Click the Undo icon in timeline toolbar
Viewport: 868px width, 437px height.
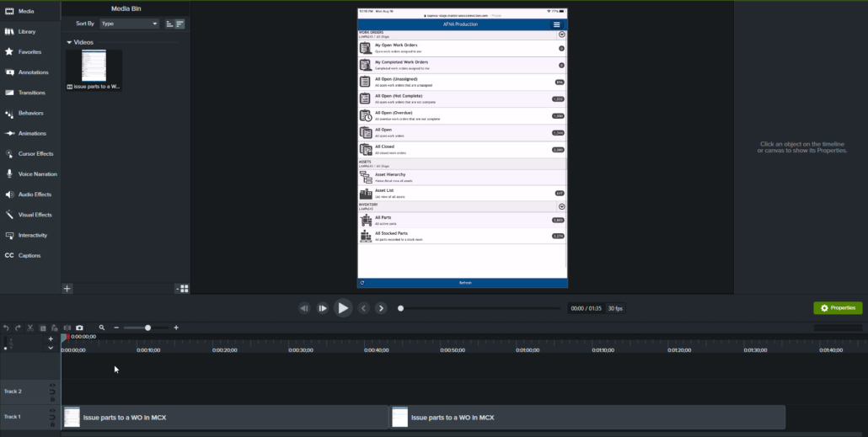tap(6, 328)
